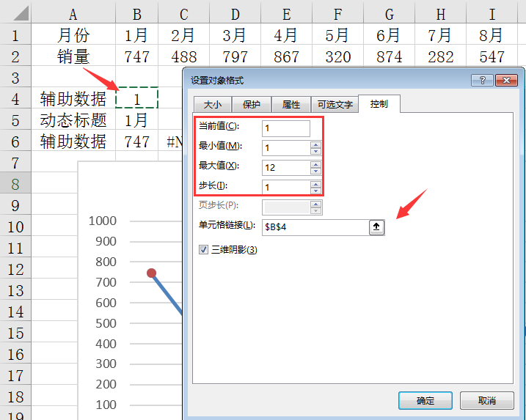Screen dimensions: 526x420
Task: Click the red data point on the chart
Action: [x=152, y=273]
